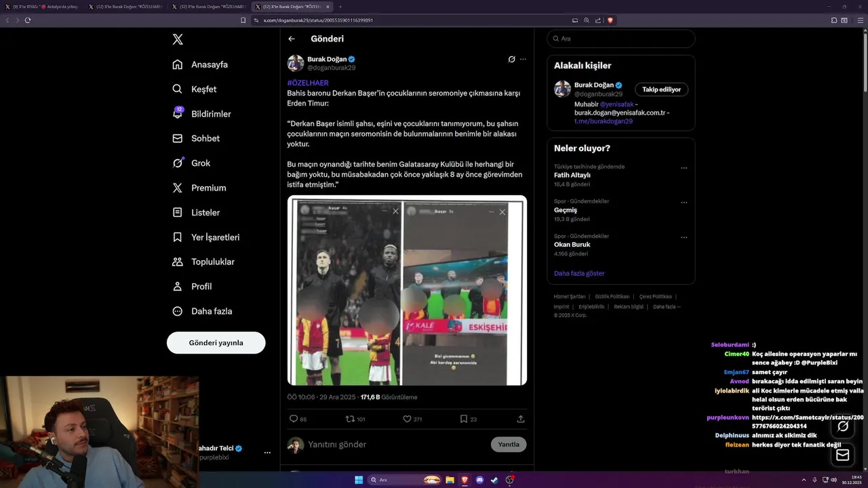Click Grok explain icon on the post
The image size is (868, 488).
click(x=512, y=59)
